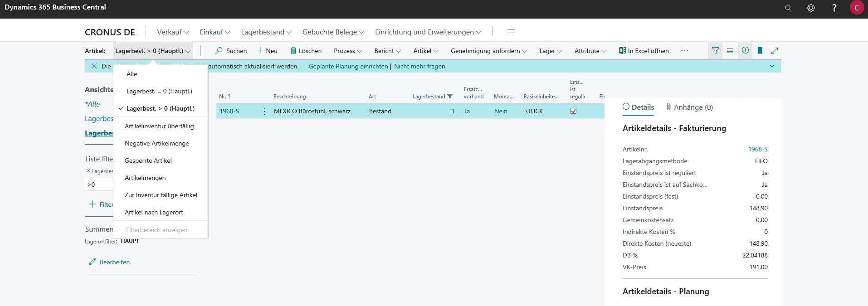Expand the Verkauf menu
The image size is (868, 306).
coord(173,32)
